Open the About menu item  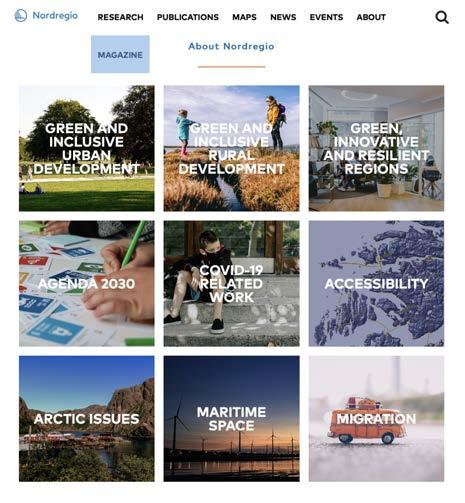(x=371, y=17)
